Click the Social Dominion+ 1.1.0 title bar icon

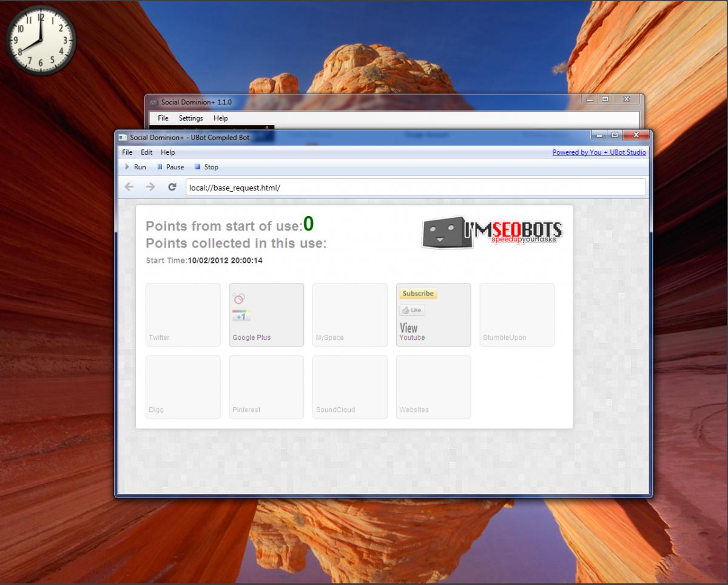tap(153, 103)
